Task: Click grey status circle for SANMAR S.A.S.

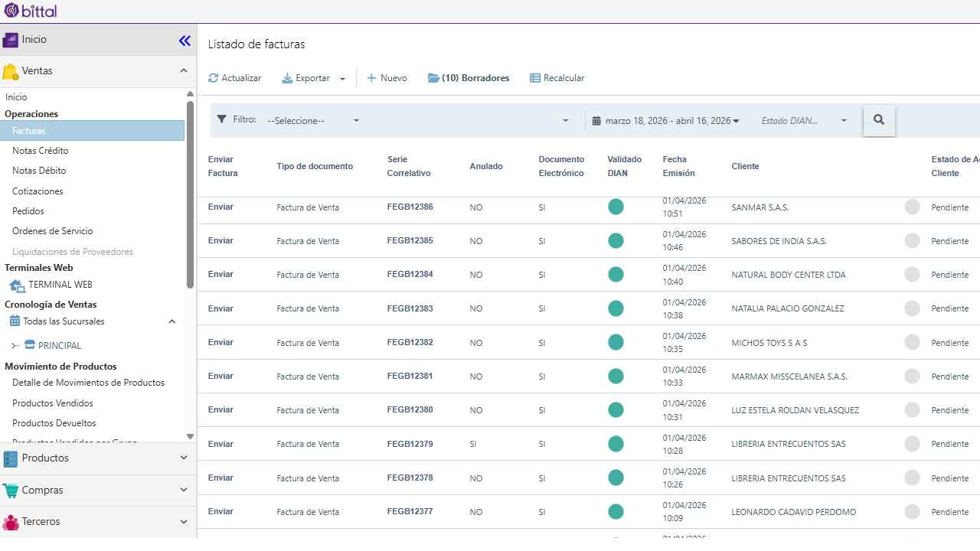Action: click(912, 207)
